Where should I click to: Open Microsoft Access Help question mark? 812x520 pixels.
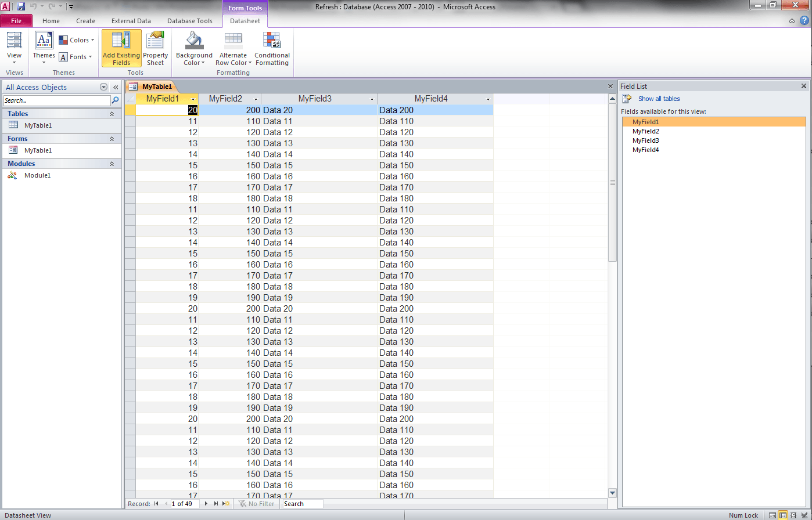(804, 20)
